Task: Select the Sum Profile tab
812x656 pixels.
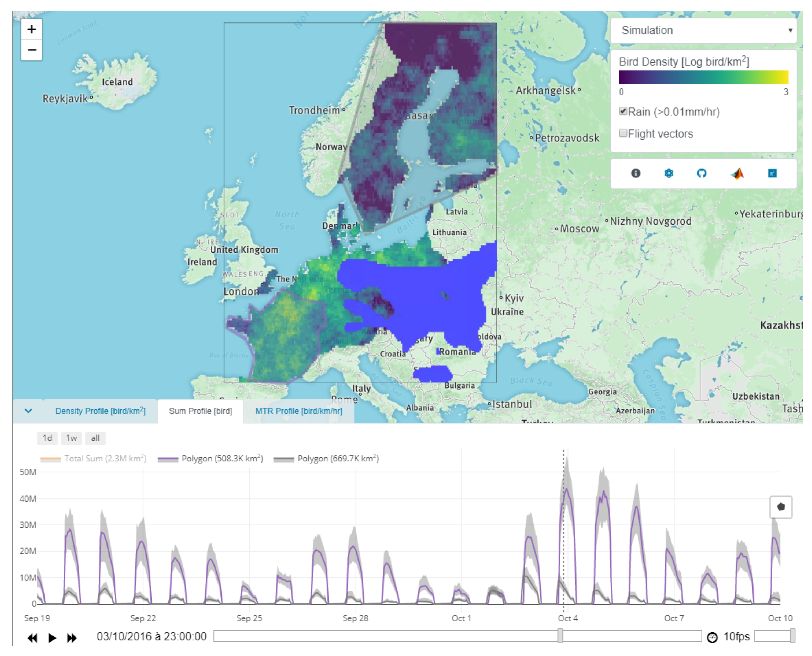Action: click(200, 411)
